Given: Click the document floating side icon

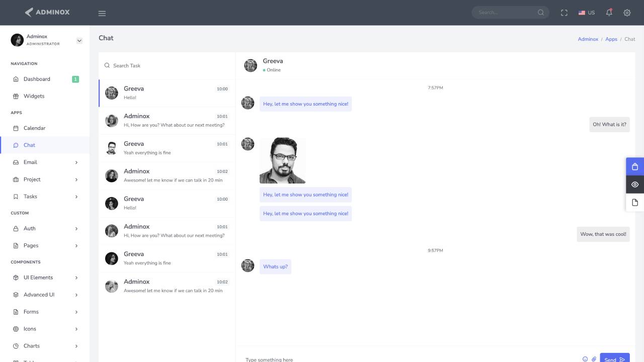Looking at the screenshot, I should pos(635,202).
